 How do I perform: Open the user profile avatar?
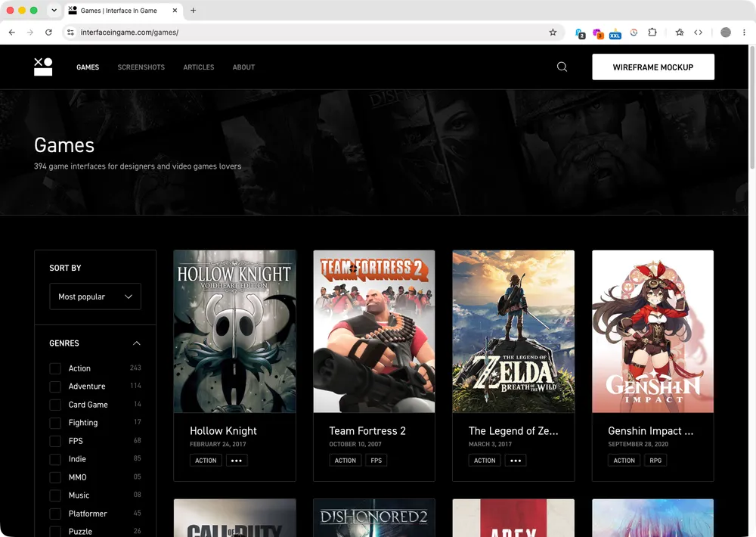(x=726, y=33)
